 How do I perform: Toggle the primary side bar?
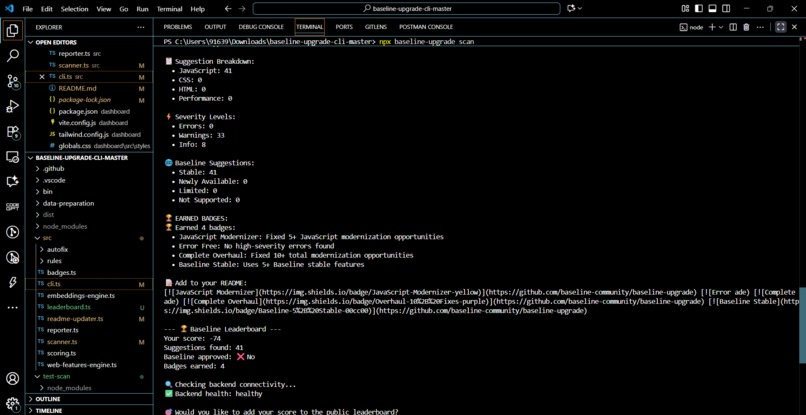[x=699, y=9]
